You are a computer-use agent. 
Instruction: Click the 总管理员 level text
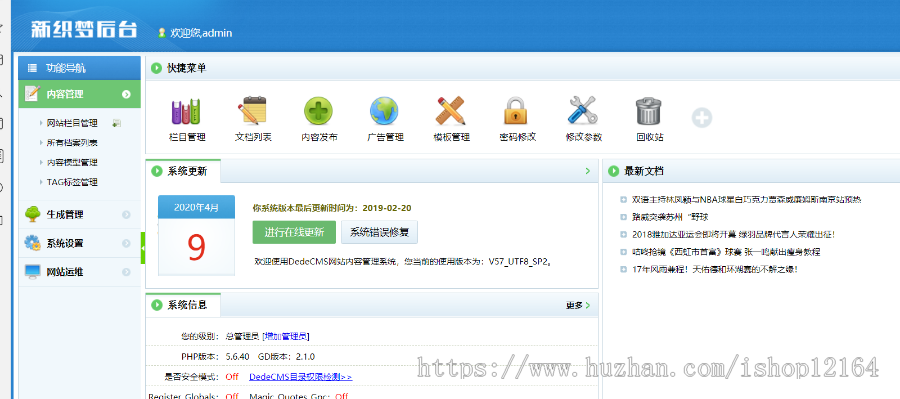pos(242,336)
